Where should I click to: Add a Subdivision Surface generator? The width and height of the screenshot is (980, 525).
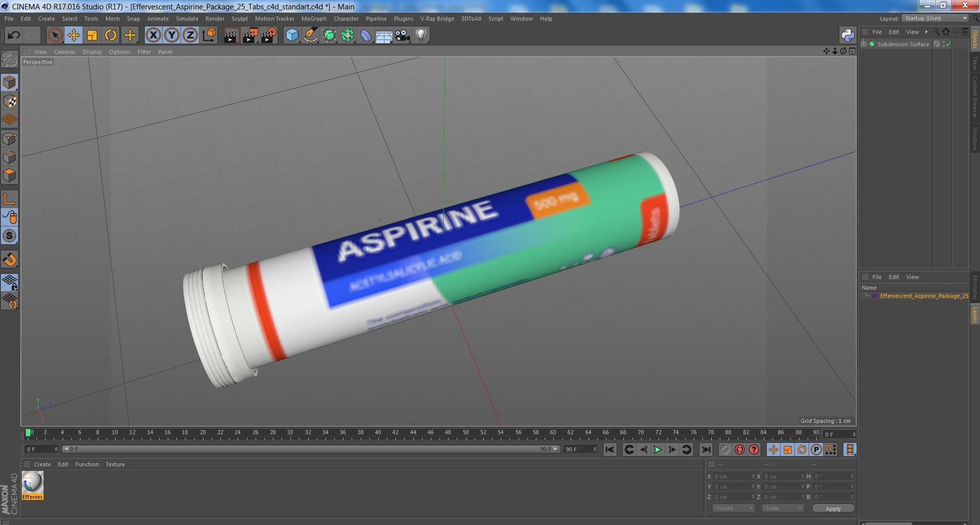pos(329,35)
